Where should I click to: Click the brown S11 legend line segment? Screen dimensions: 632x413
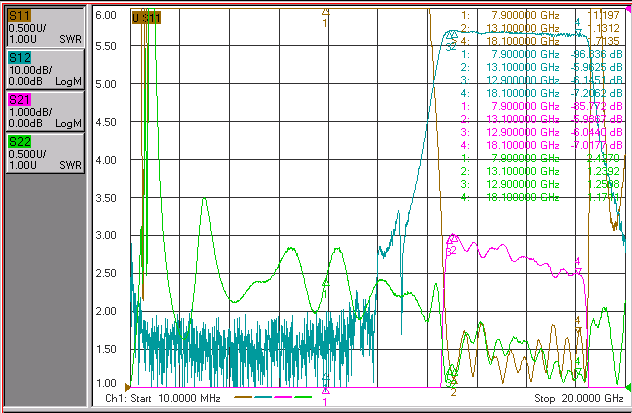243,397
